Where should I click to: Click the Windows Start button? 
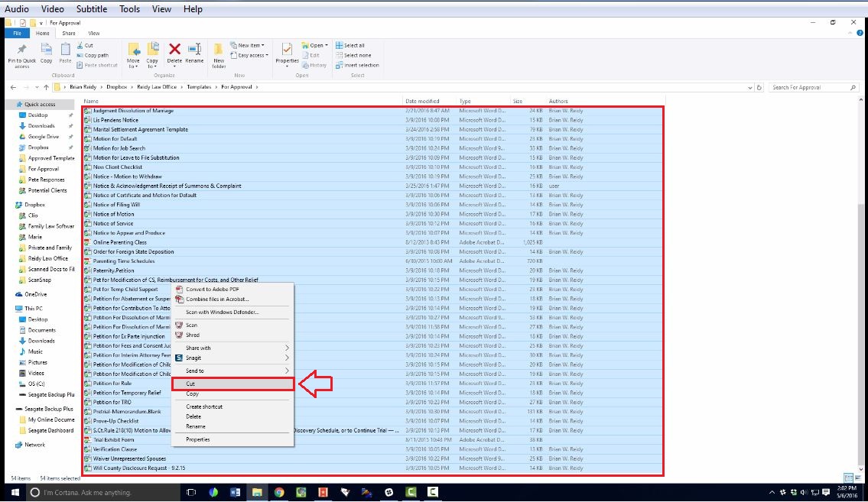tap(15, 492)
